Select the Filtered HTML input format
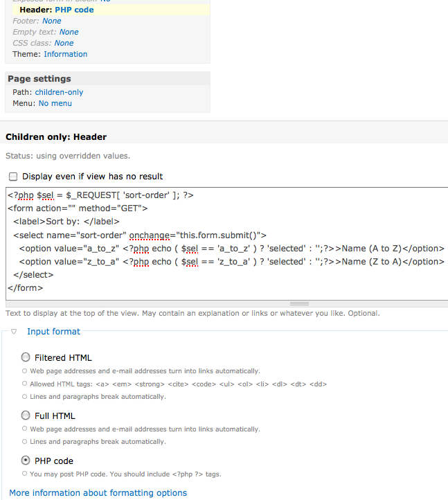This screenshot has height=500, width=448. tap(26, 358)
